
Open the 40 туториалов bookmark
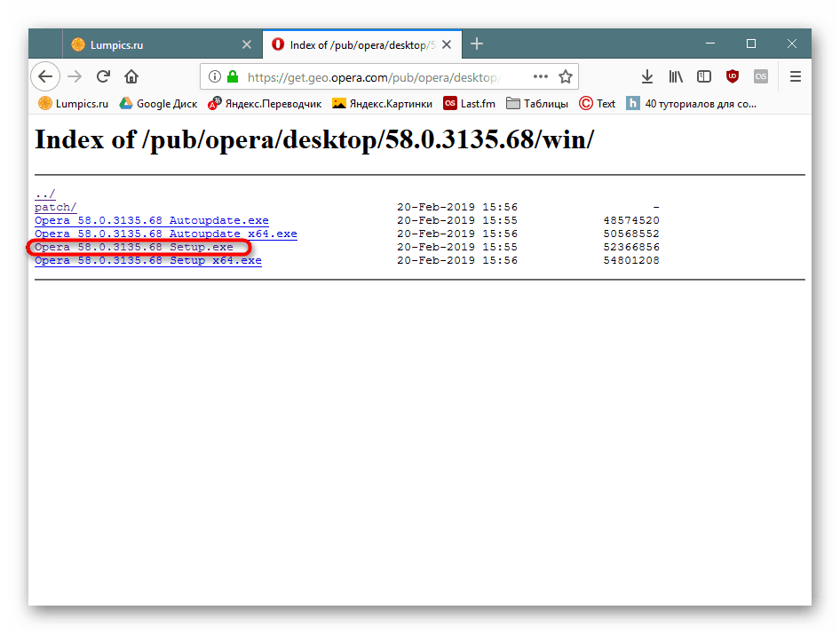[x=692, y=103]
